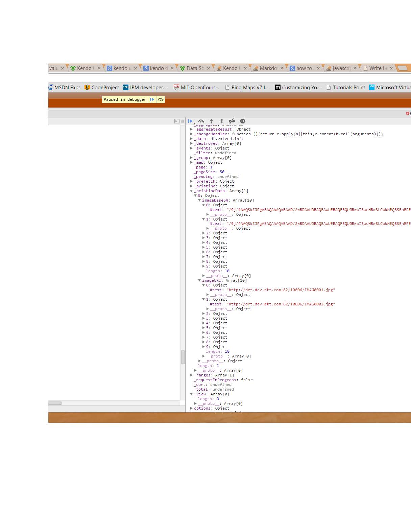Image resolution: width=411 pixels, height=532 pixels.
Task: Toggle pause on exceptions
Action: 243,121
